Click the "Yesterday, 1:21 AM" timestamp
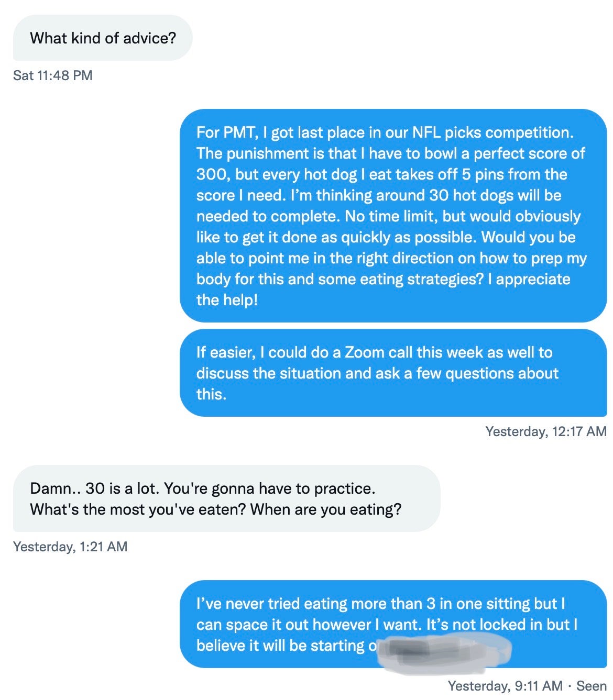Image resolution: width=613 pixels, height=700 pixels. coord(70,547)
